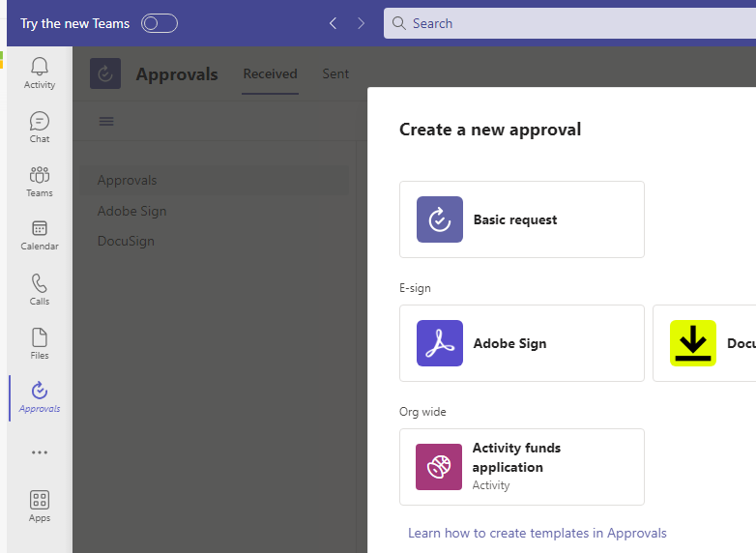The image size is (756, 553).
Task: Go to Teams in the sidebar
Action: point(40,182)
